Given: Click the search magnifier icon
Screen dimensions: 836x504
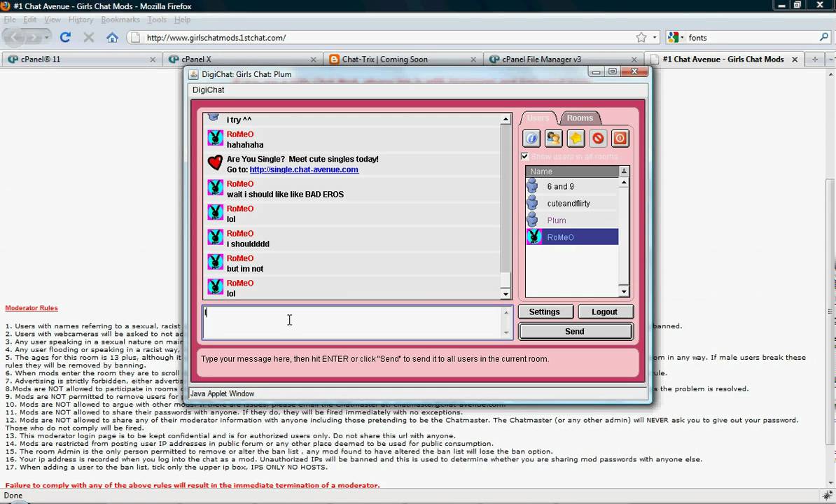Looking at the screenshot, I should [823, 37].
